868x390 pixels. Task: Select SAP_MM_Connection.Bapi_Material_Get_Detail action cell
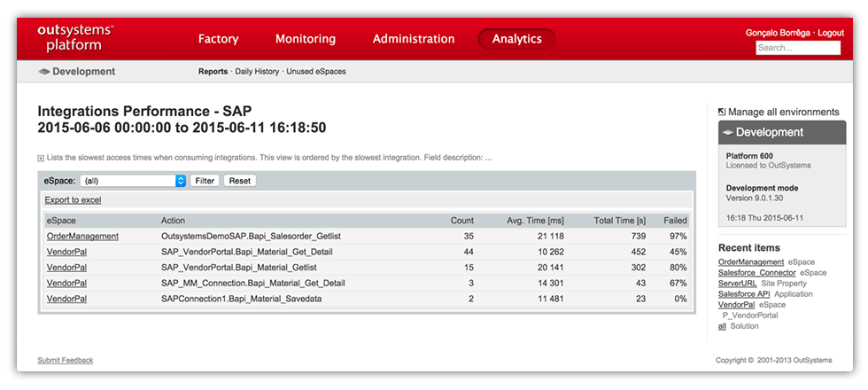[253, 283]
